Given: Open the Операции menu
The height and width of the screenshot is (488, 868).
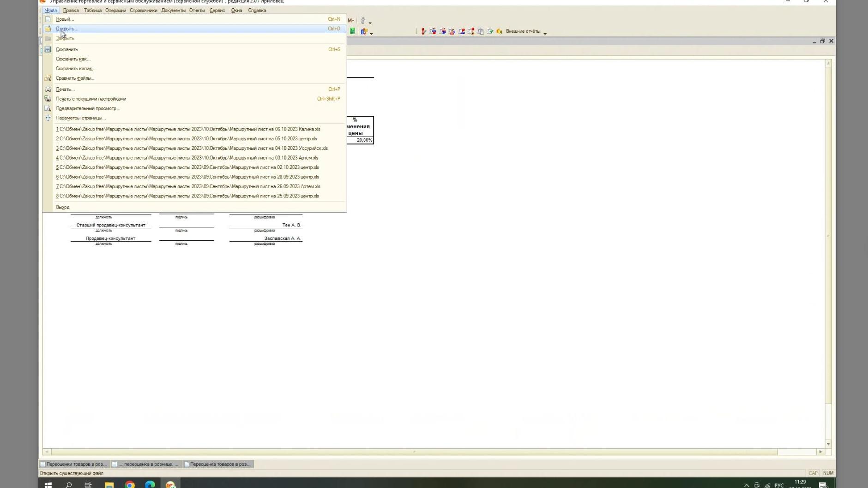Looking at the screenshot, I should tap(115, 10).
